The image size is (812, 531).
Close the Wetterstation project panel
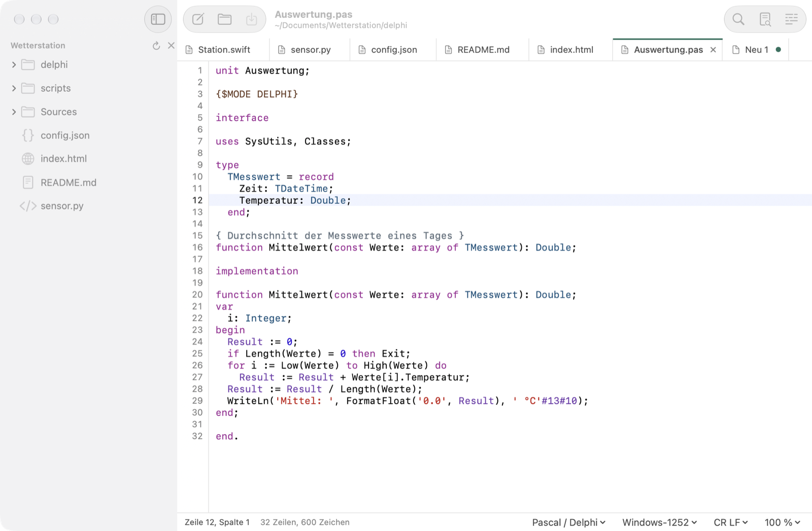[x=171, y=46]
